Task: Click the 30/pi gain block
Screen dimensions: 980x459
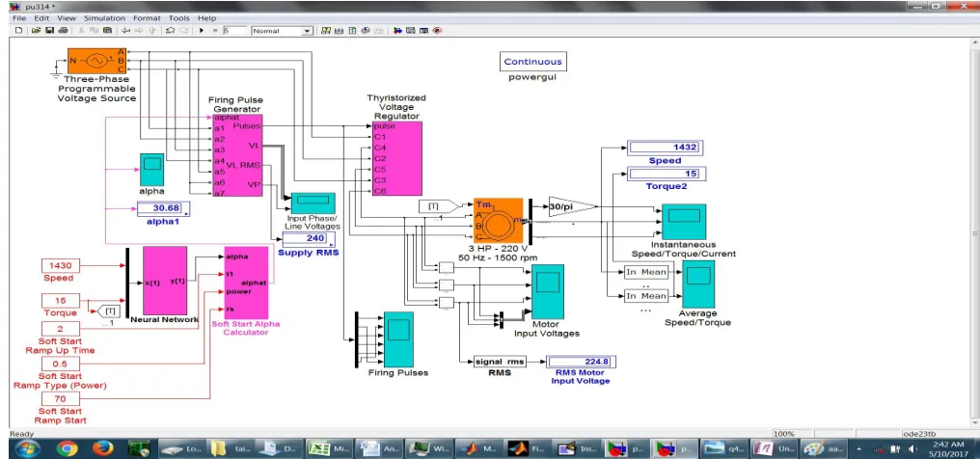Action: [x=573, y=206]
